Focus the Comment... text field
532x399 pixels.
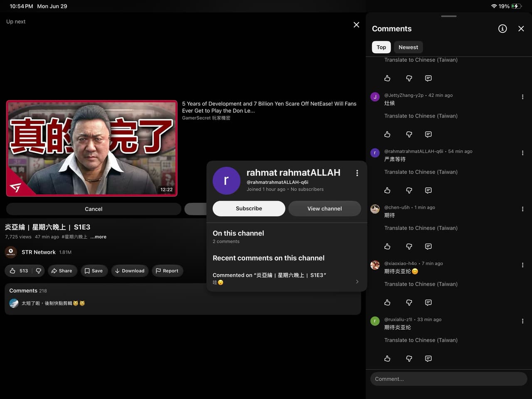pyautogui.click(x=449, y=379)
